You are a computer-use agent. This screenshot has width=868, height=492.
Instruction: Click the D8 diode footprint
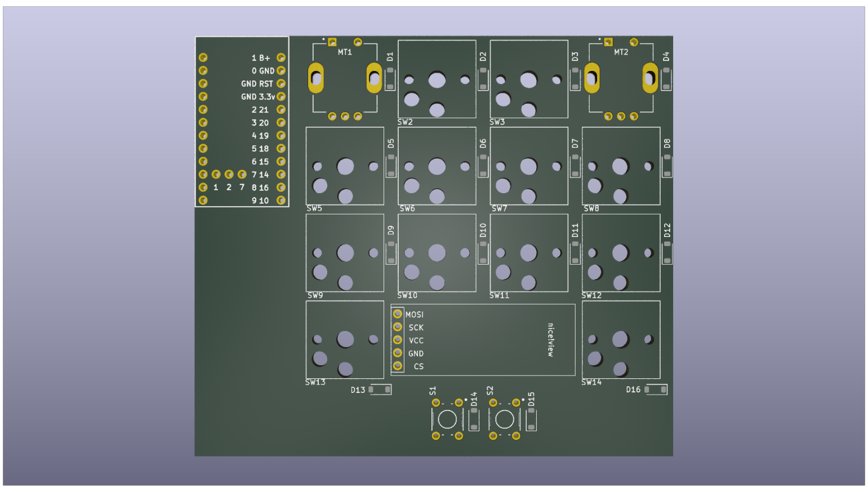coord(667,166)
